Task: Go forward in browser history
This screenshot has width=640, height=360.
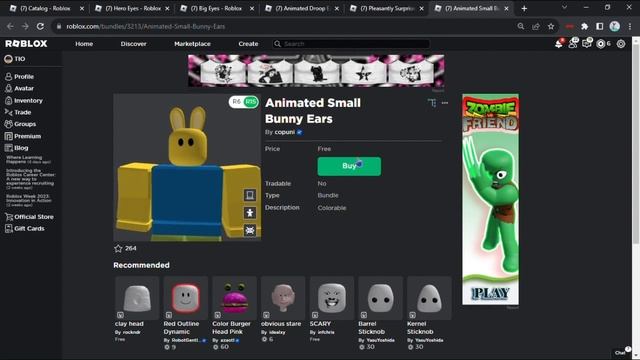Action: (25, 26)
